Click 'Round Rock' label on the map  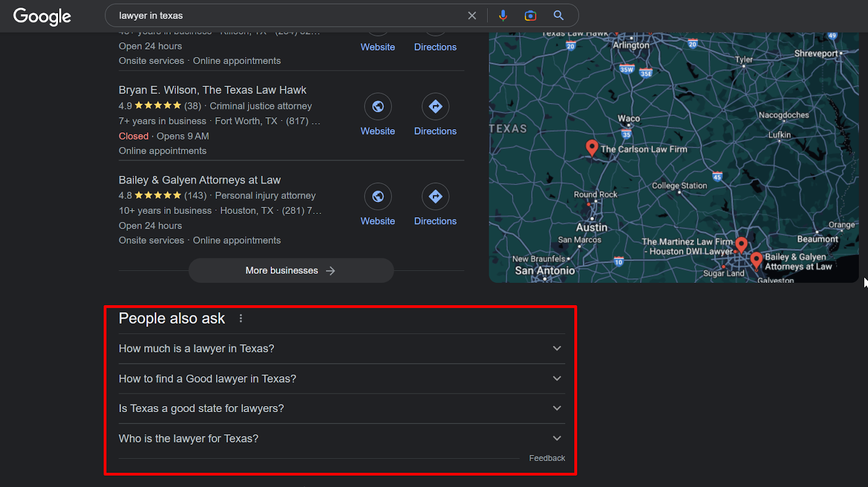[x=596, y=194]
